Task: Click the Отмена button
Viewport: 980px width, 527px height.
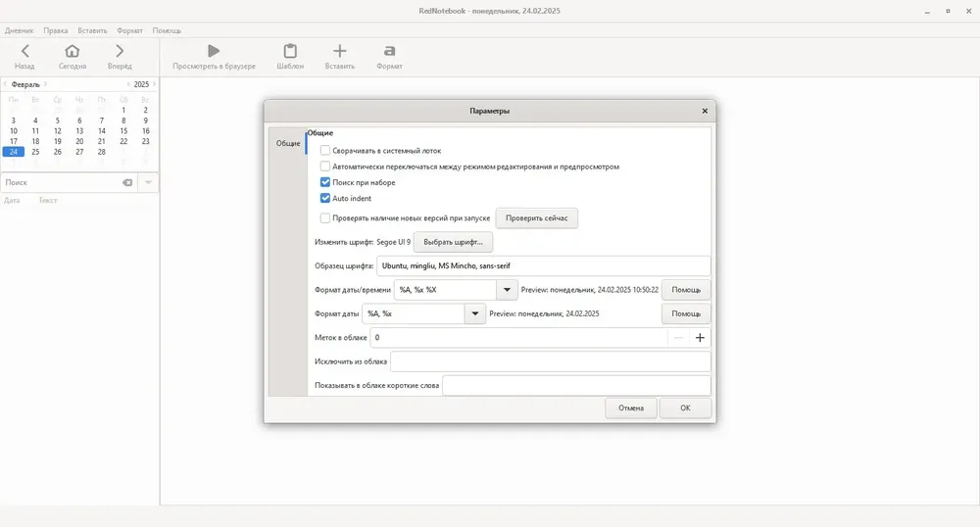Action: (631, 407)
